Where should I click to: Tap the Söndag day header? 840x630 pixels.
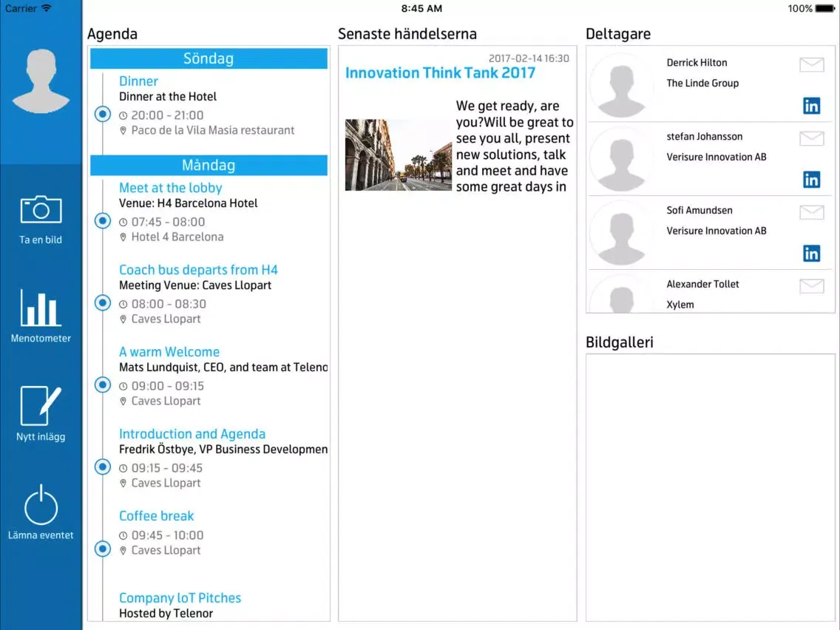point(209,58)
